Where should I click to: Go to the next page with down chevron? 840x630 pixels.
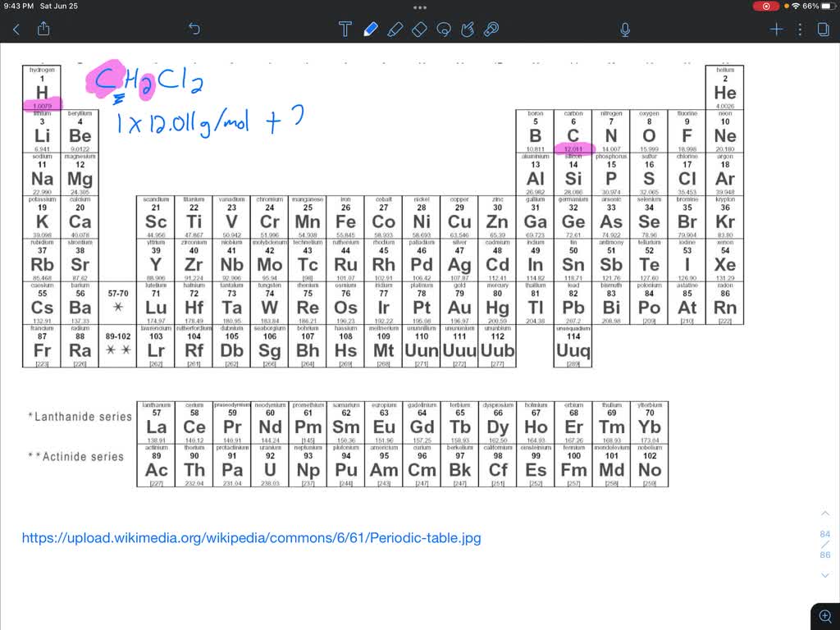point(825,575)
